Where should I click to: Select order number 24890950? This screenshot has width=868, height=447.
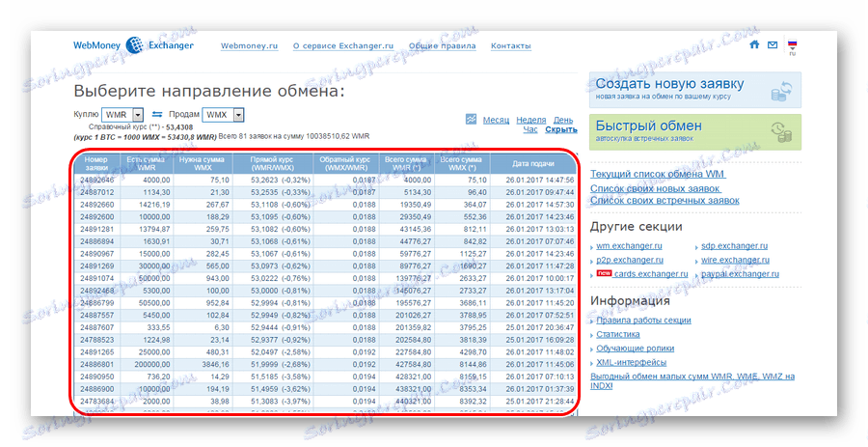[96, 377]
